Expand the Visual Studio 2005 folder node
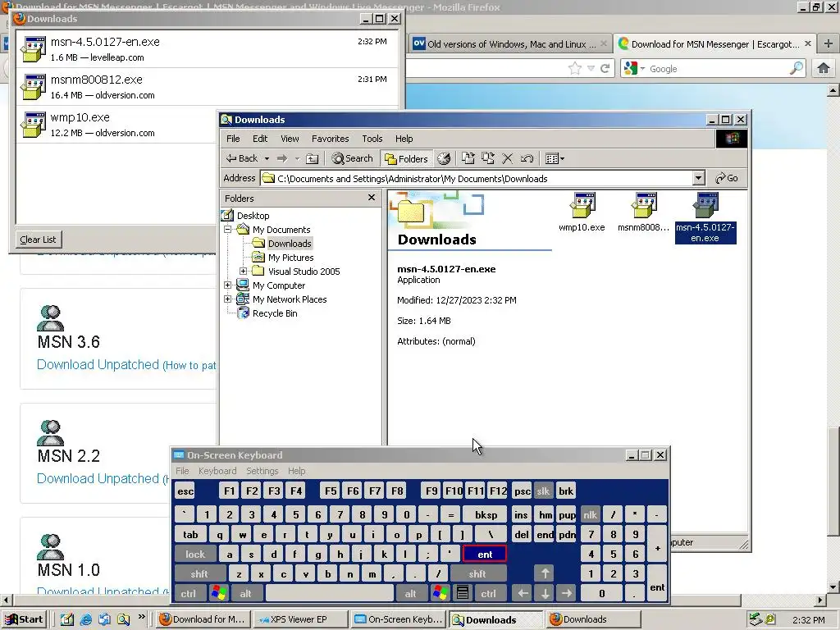Viewport: 840px width, 630px height. pyautogui.click(x=243, y=271)
